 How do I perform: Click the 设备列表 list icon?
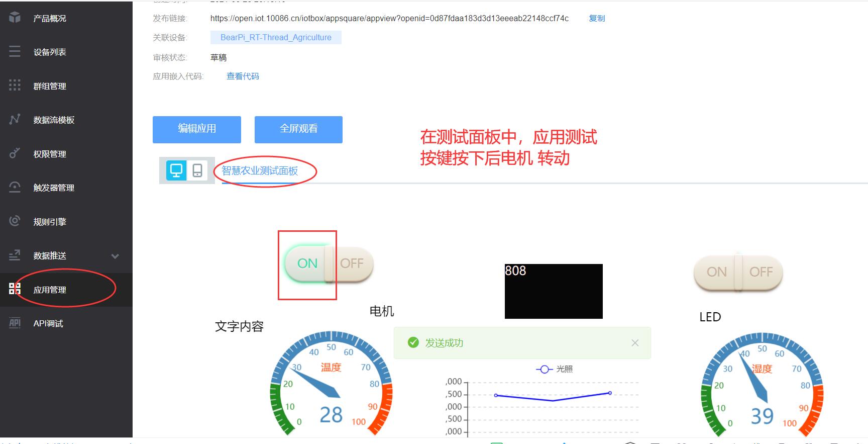pyautogui.click(x=15, y=51)
